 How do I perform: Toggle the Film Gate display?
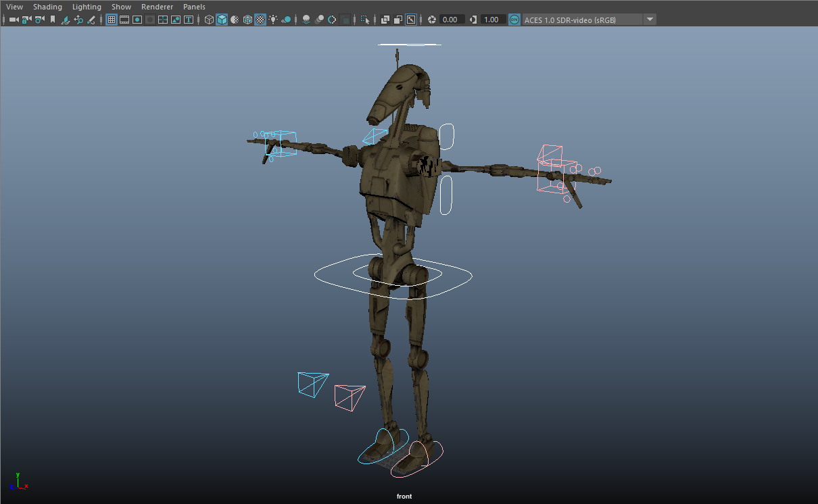(124, 20)
